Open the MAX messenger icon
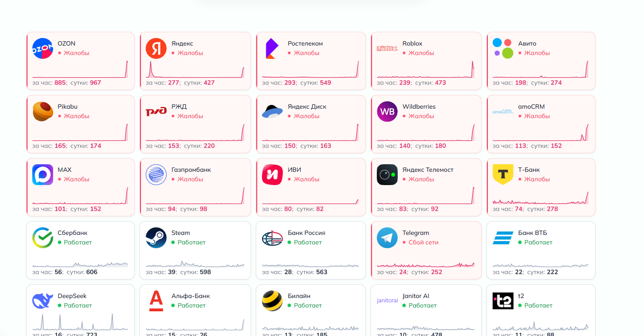 point(43,175)
